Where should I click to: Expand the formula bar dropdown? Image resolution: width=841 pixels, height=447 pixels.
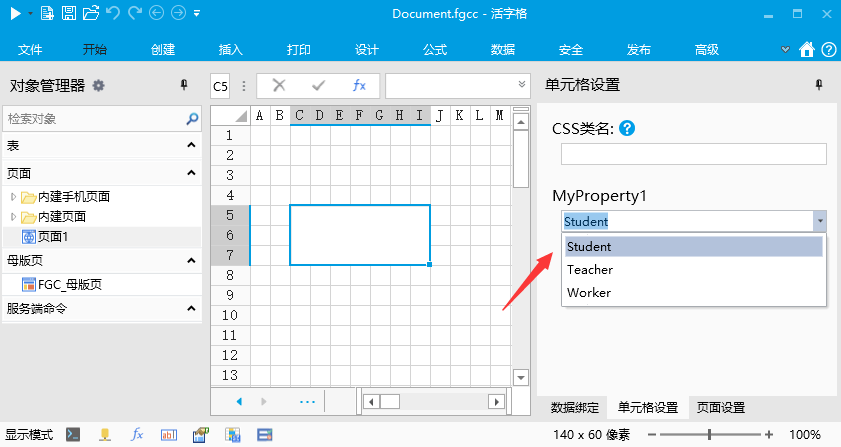(521, 84)
